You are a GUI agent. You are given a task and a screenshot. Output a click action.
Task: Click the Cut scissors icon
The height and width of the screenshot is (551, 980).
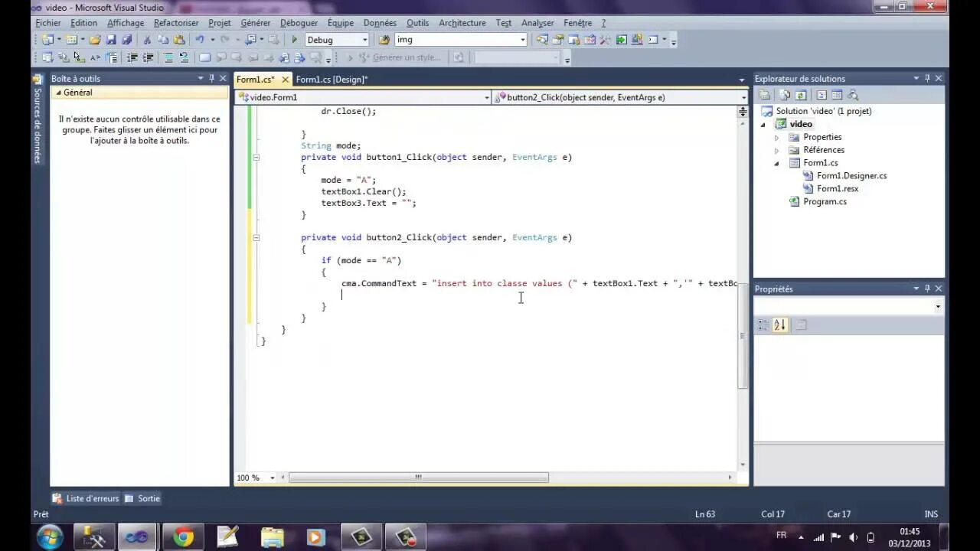(x=148, y=40)
